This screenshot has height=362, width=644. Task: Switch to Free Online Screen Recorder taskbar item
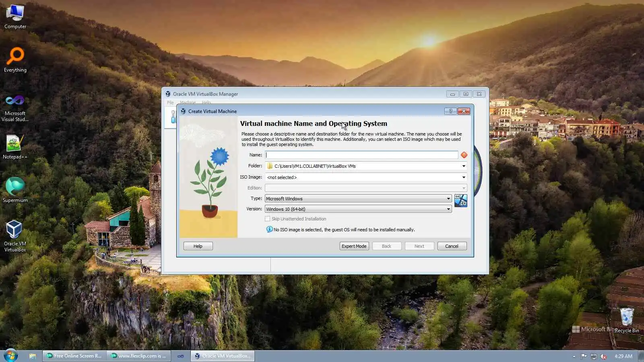[74, 356]
